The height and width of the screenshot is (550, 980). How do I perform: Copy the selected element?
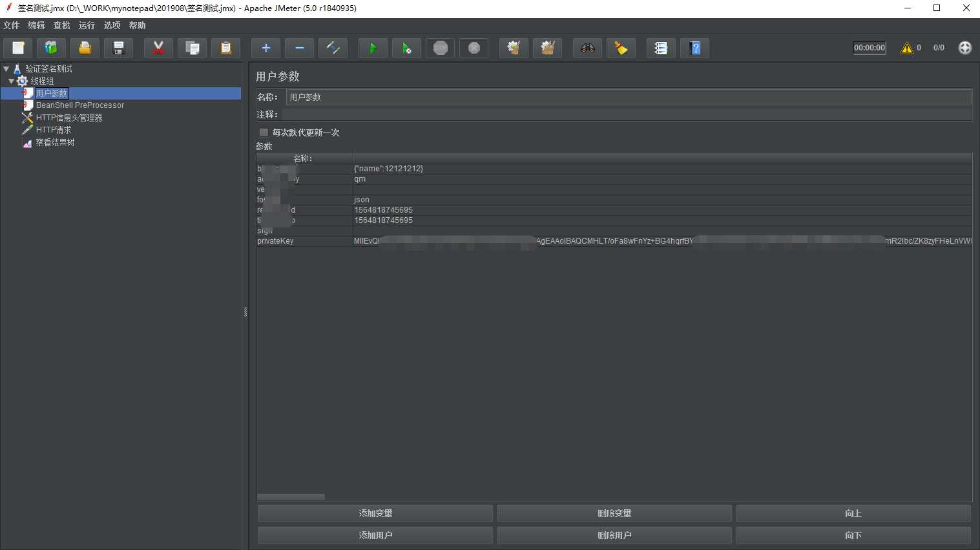pyautogui.click(x=192, y=48)
